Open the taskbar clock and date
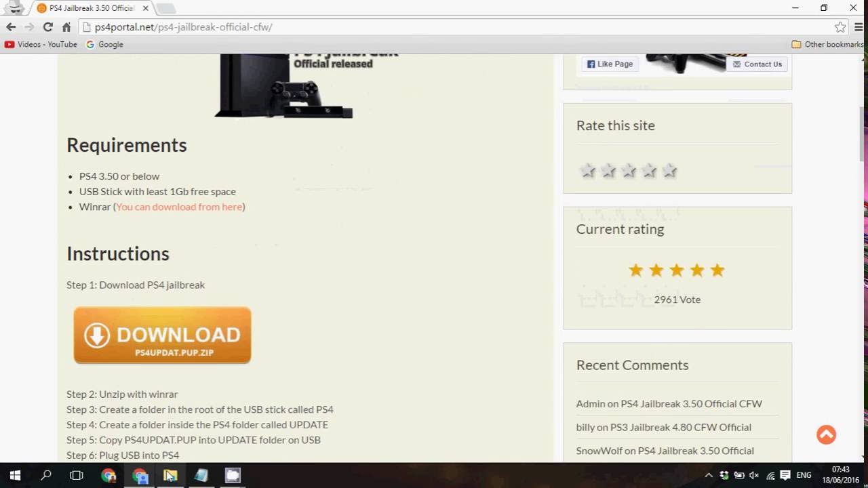 click(x=840, y=474)
